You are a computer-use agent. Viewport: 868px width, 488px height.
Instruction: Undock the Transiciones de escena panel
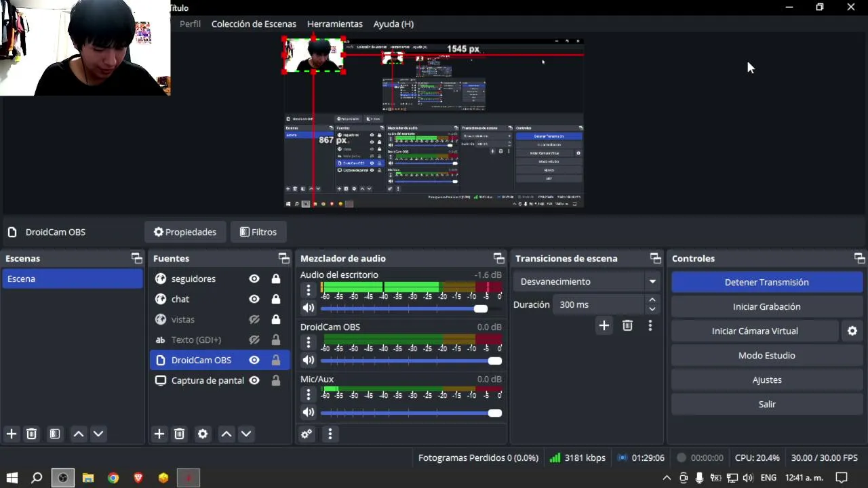click(655, 258)
